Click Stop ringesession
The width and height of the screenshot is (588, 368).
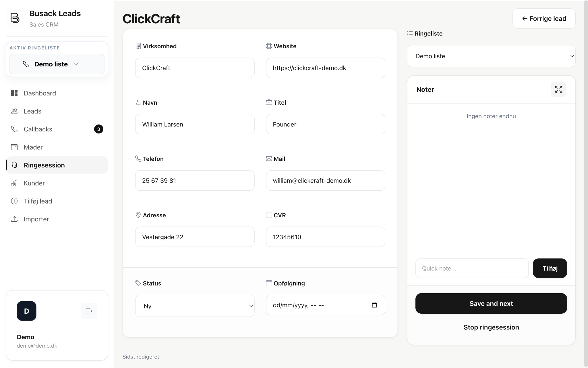pos(491,327)
